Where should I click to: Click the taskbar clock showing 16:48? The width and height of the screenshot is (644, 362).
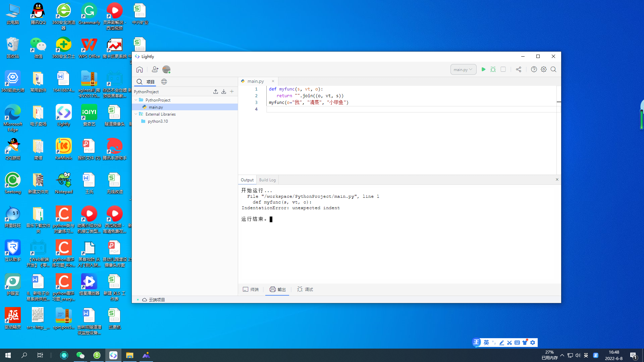point(614,355)
